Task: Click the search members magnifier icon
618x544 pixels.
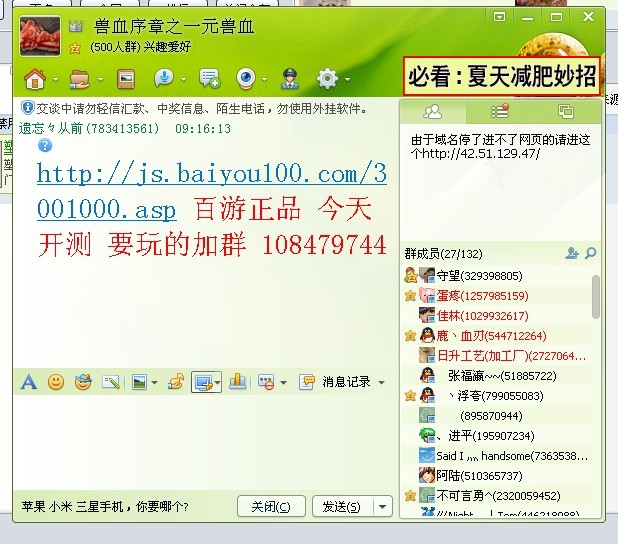Action: 591,254
